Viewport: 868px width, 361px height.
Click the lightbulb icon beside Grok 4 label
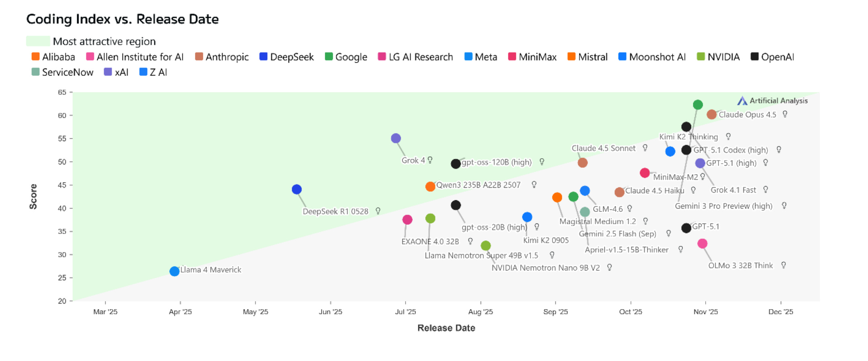(x=430, y=160)
